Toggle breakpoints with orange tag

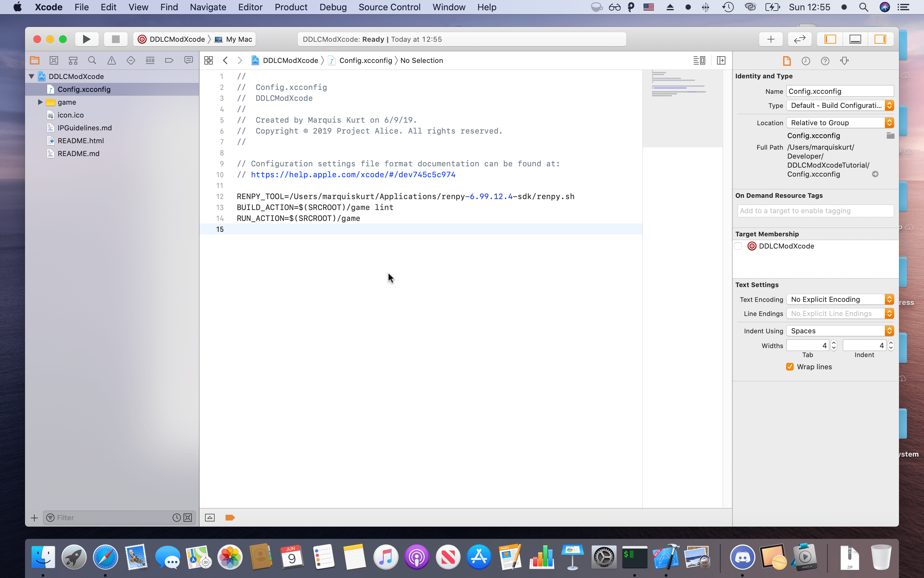click(x=230, y=518)
